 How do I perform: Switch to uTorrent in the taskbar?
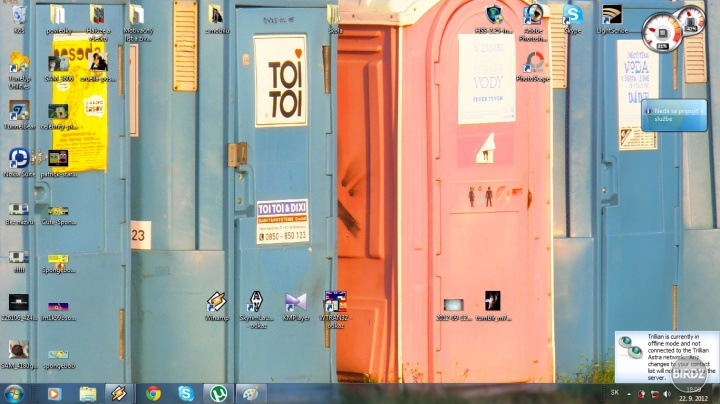tap(218, 394)
